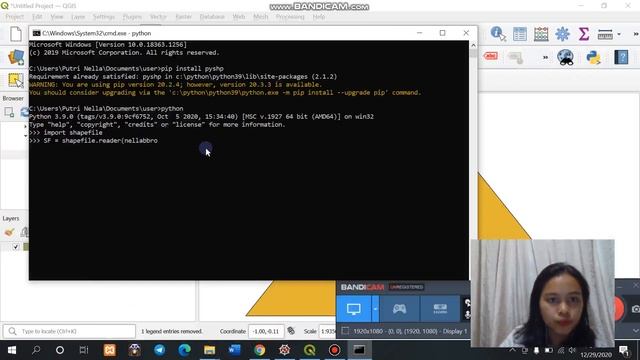Open the attribute table icon in QGIS toolbar
640x360 pixels.
click(x=520, y=34)
